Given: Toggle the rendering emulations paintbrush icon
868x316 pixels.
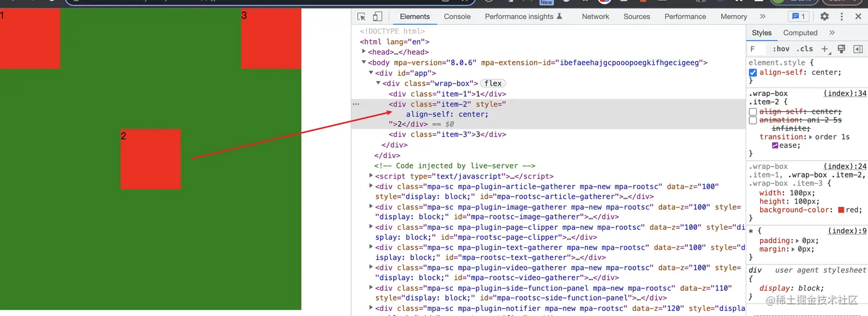Looking at the screenshot, I should pyautogui.click(x=842, y=49).
